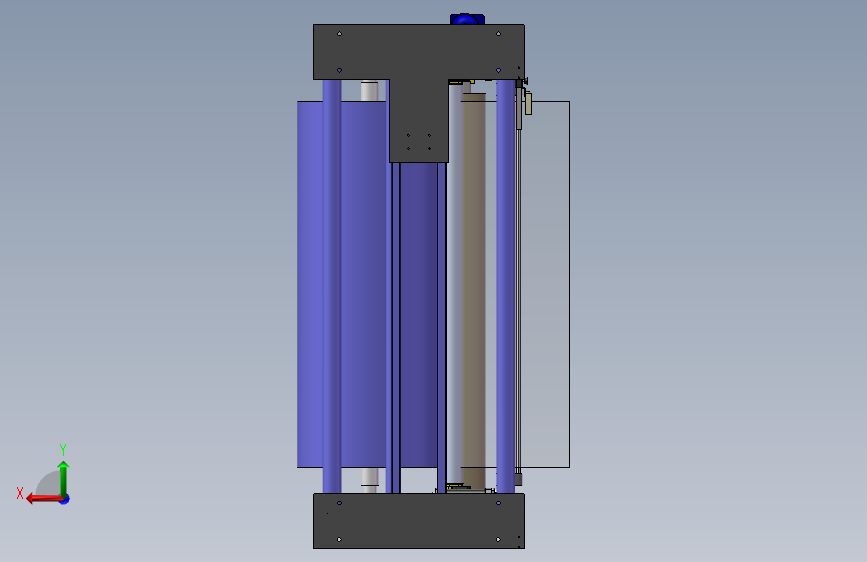Select the small beige bracket near top right
Screen dimensions: 867x562
click(x=528, y=103)
